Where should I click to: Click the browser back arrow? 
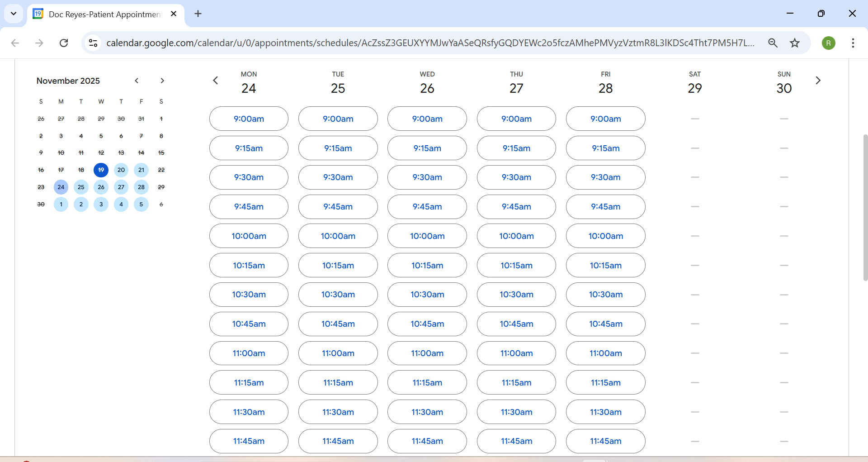(15, 43)
